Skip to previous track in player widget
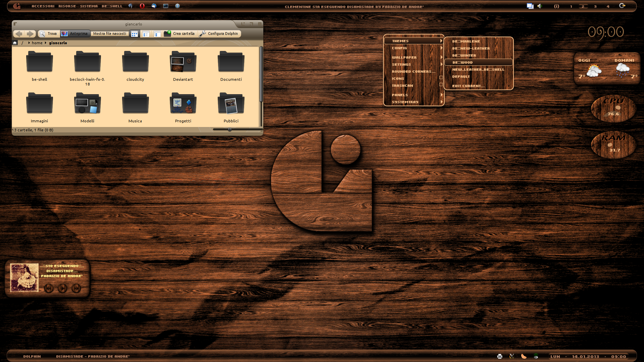This screenshot has height=362, width=644. point(49,288)
